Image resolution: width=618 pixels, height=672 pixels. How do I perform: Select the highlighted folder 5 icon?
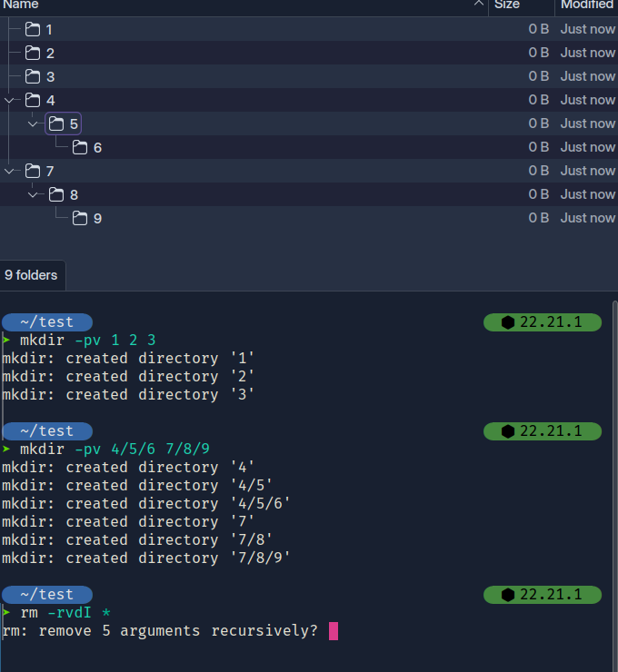tap(56, 124)
